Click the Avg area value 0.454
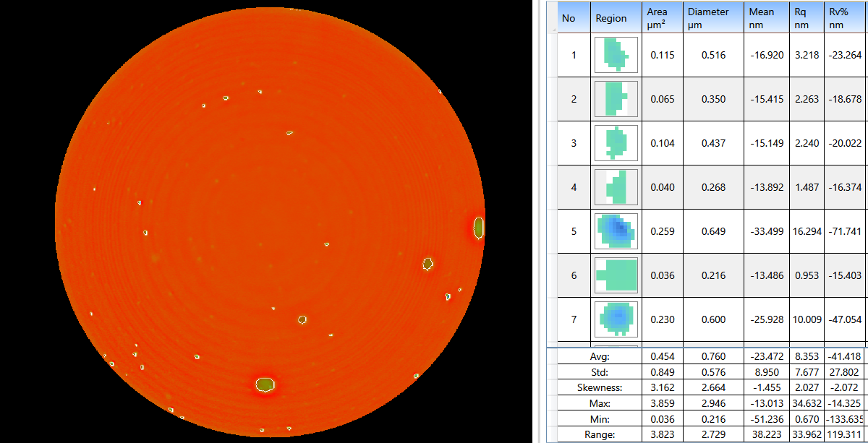868x443 pixels. tap(663, 356)
